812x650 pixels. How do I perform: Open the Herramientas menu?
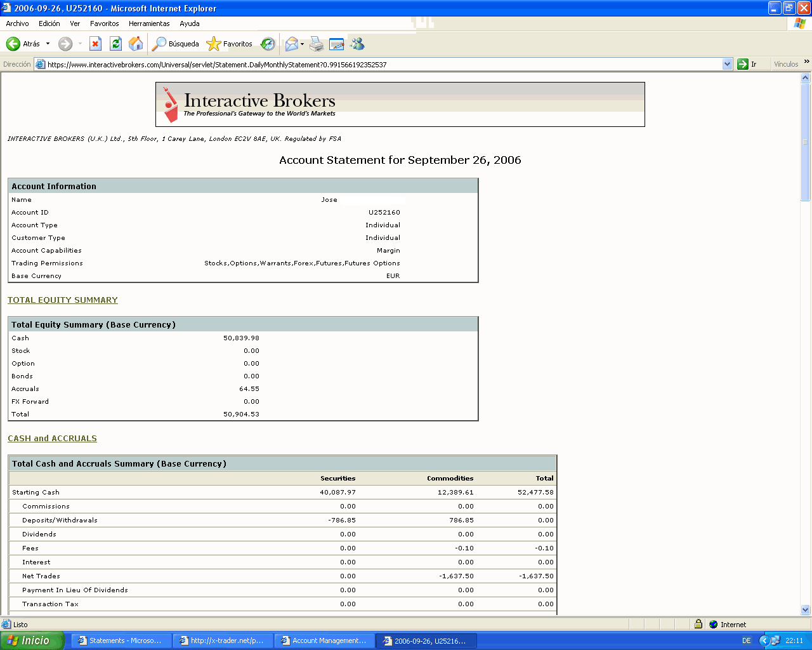[x=149, y=23]
